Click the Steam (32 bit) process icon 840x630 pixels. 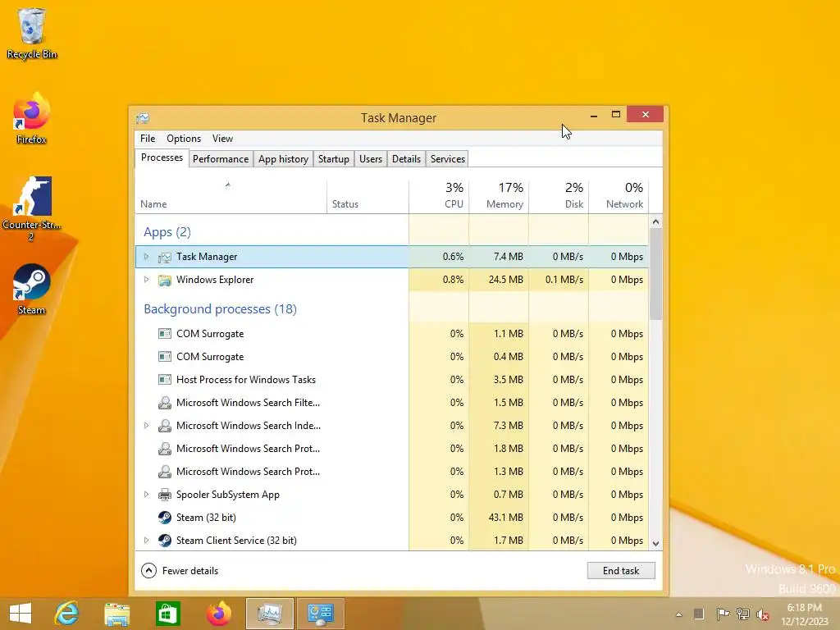164,518
